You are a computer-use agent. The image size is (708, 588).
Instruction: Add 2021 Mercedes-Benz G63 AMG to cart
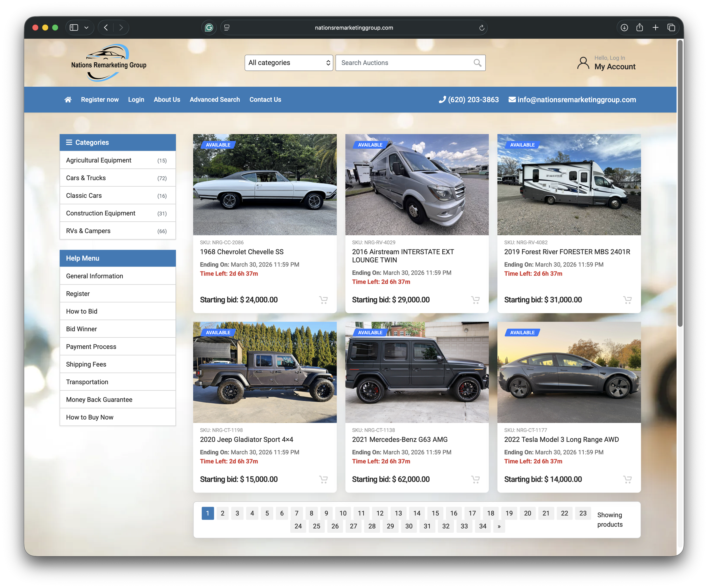click(x=475, y=479)
